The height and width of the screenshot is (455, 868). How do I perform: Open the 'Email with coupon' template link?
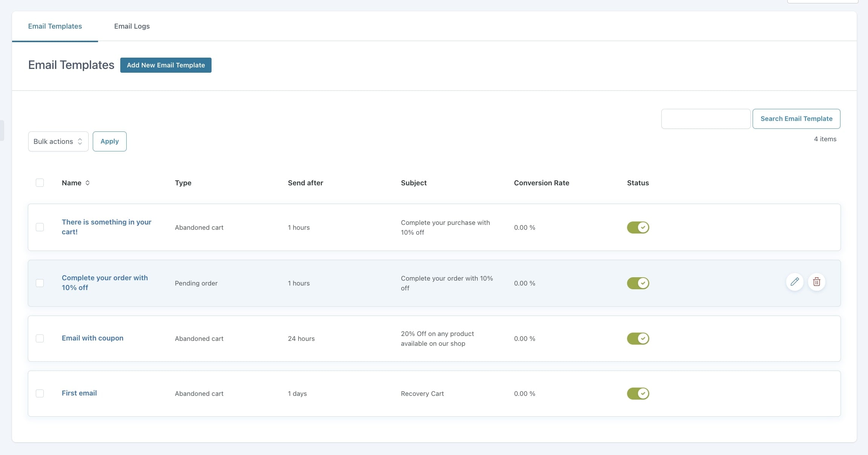coord(92,338)
